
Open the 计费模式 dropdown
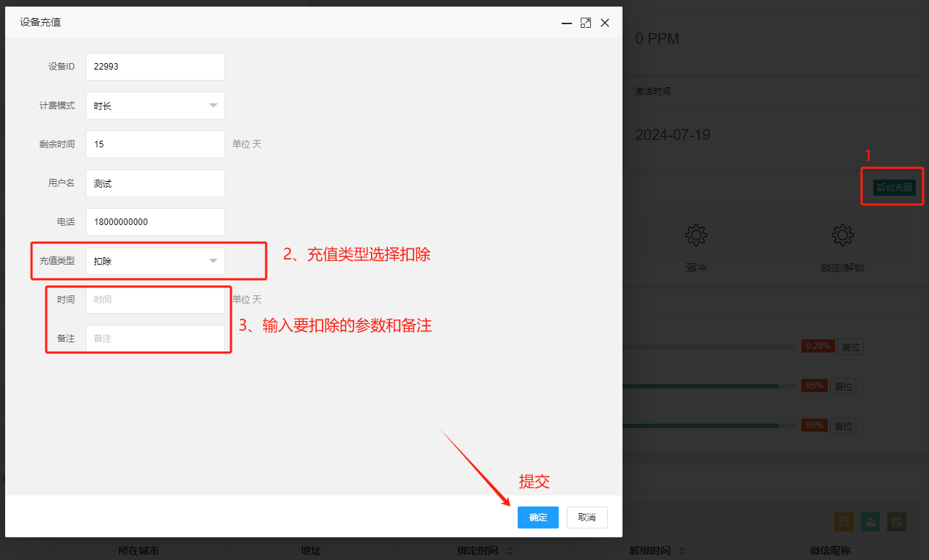point(155,106)
